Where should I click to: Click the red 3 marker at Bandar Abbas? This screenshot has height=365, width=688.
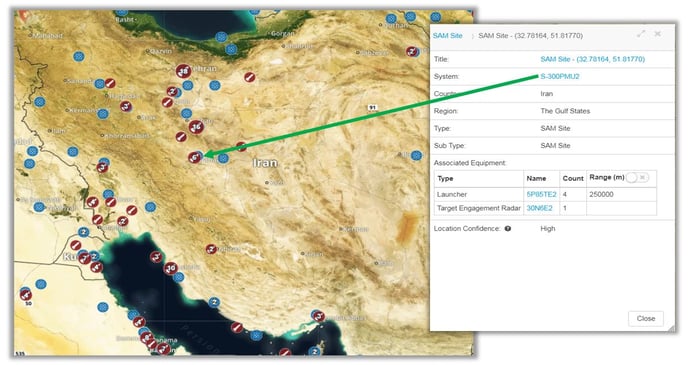[319, 316]
